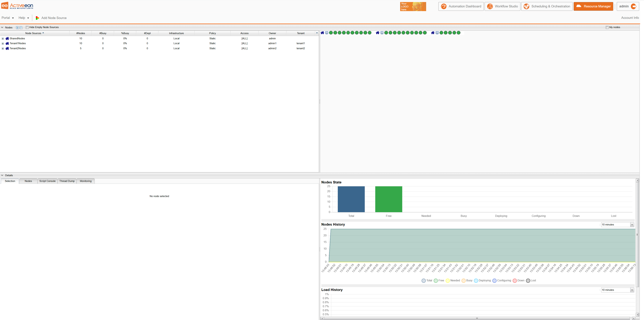Open the Portal menu
The width and height of the screenshot is (644, 320).
tap(8, 18)
